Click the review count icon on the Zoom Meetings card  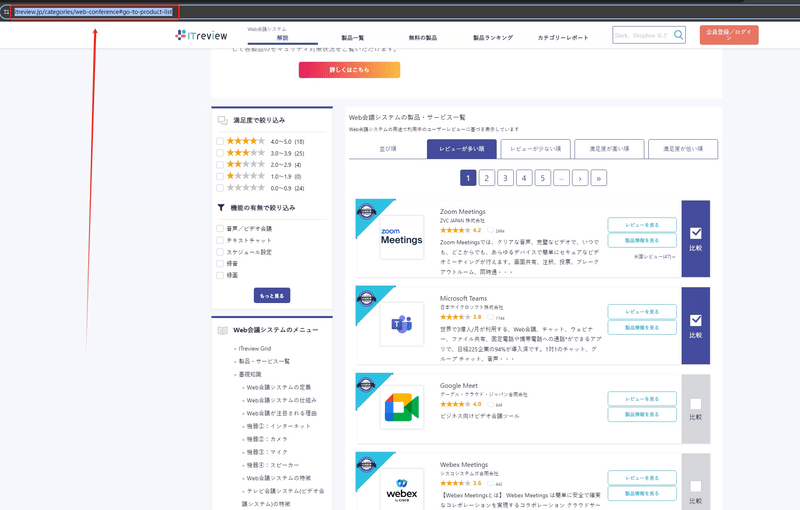[x=490, y=231]
